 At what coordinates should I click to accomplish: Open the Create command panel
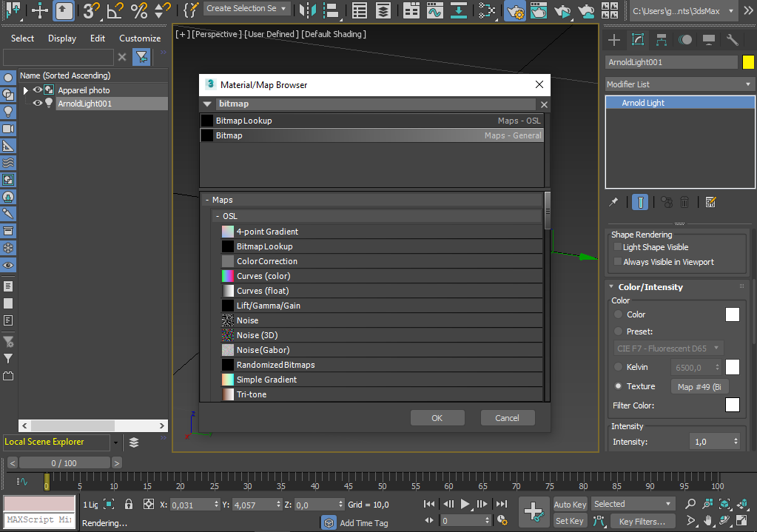[614, 40]
